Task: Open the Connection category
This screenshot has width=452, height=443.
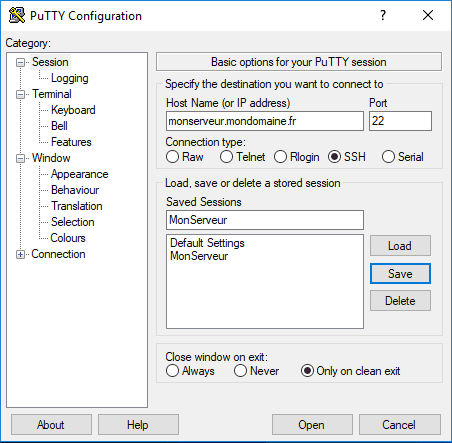Action: (58, 254)
